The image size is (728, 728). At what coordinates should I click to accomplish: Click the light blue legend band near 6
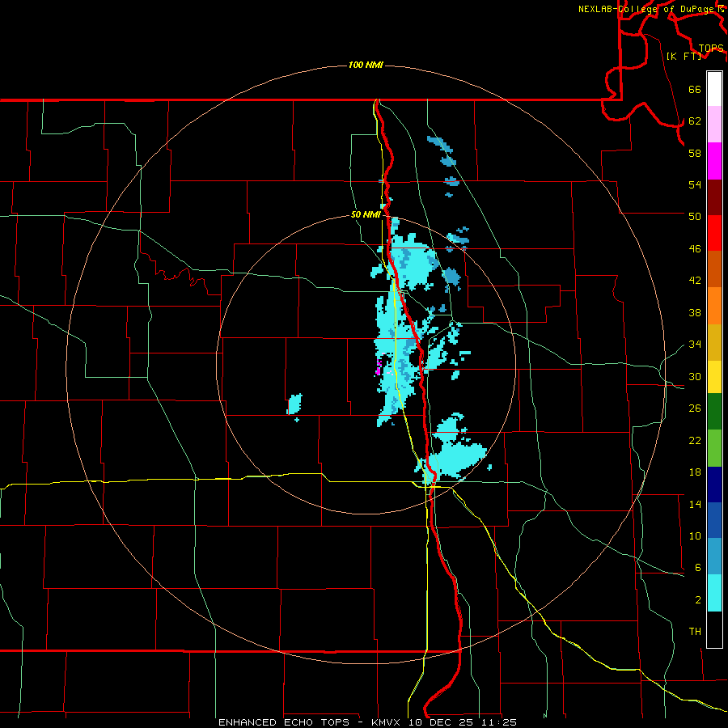click(714, 557)
